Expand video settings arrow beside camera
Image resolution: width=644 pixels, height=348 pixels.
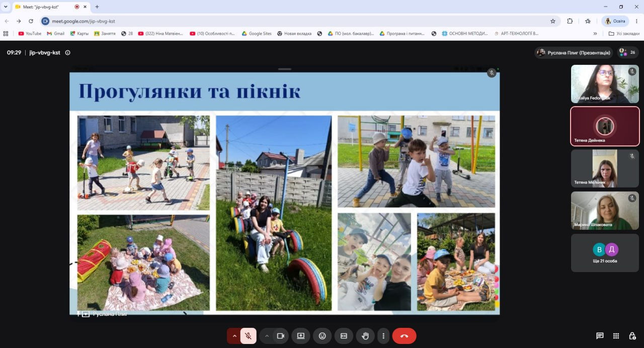point(267,336)
